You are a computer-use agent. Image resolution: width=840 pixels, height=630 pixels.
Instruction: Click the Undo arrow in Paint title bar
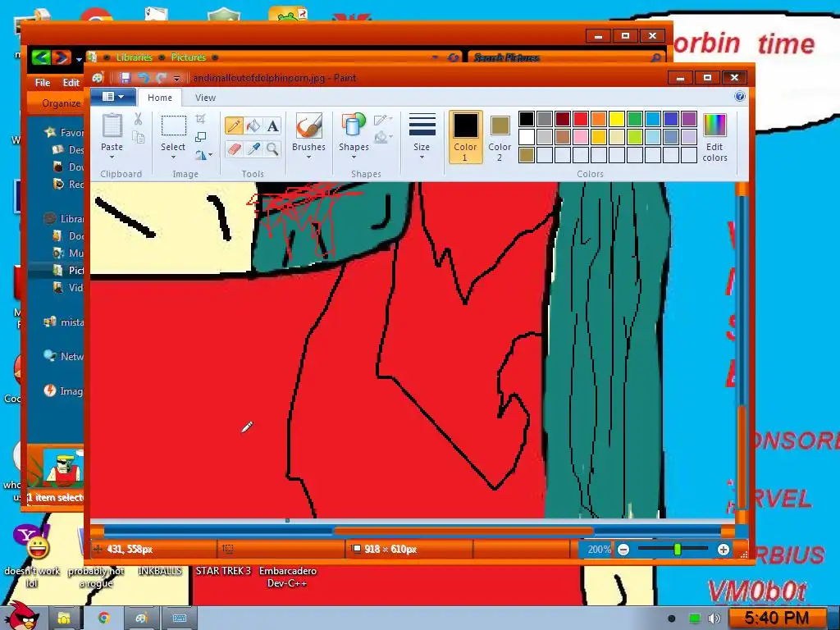tap(143, 78)
